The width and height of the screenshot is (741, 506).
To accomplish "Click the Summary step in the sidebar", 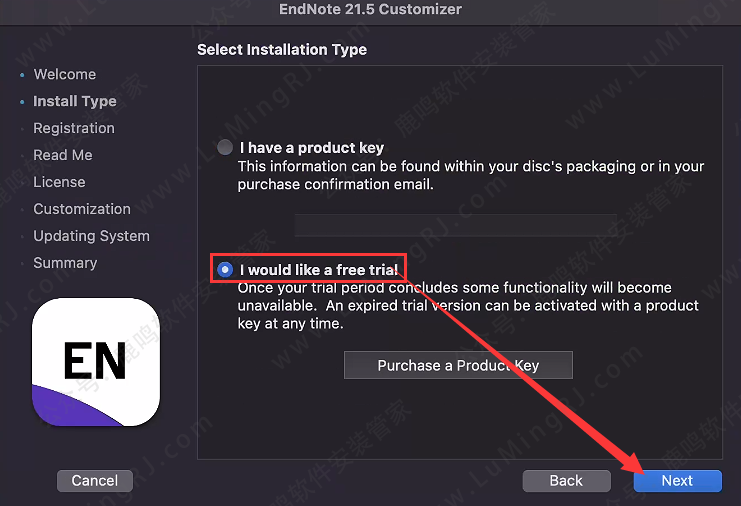I will pos(65,263).
